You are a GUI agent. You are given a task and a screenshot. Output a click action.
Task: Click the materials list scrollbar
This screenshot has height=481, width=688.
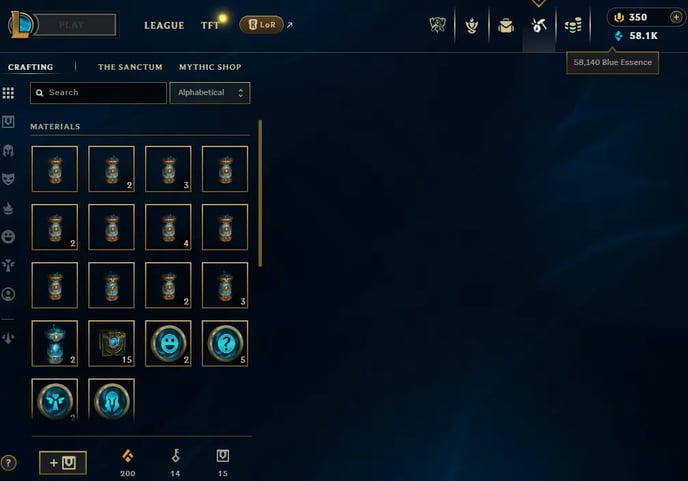pyautogui.click(x=260, y=193)
